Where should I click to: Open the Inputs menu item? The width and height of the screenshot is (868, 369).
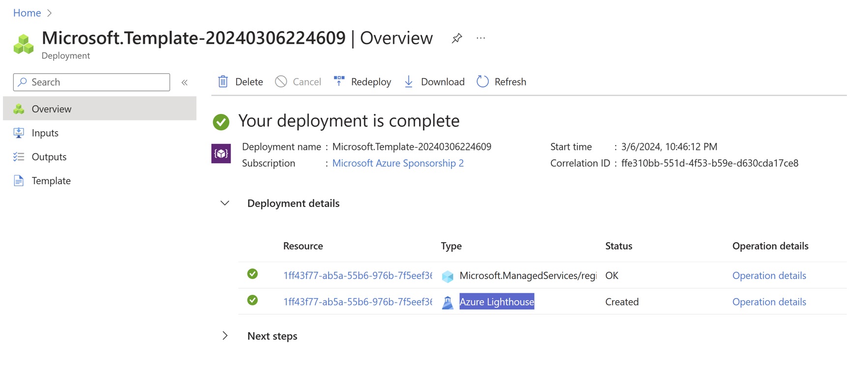(x=100, y=133)
